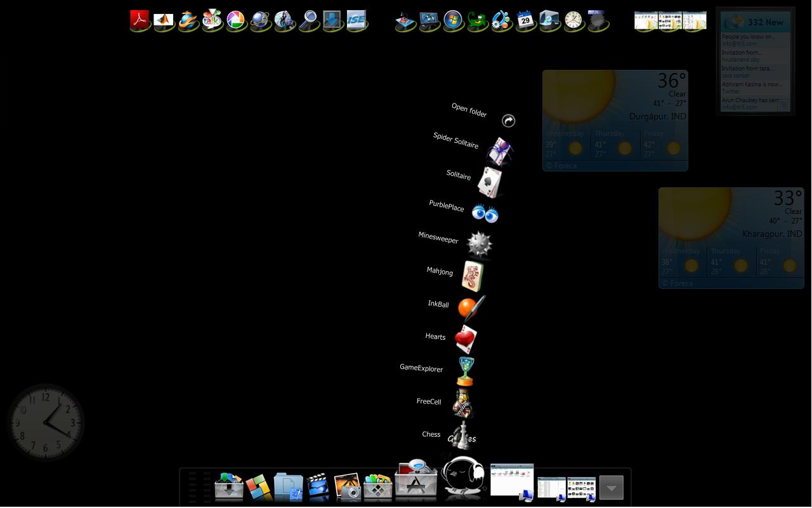812x508 pixels.
Task: Open the colorful apps box in dock
Action: click(x=377, y=488)
